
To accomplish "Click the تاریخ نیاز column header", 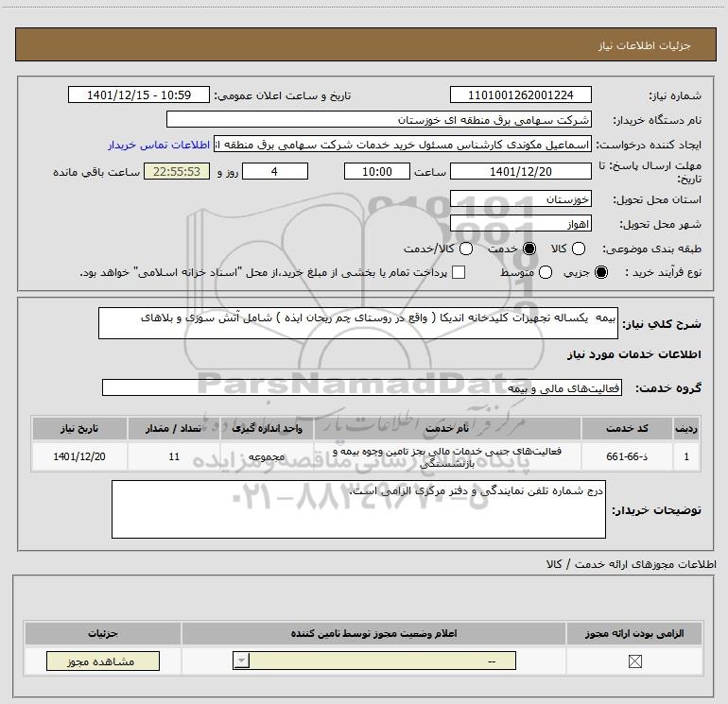I will coord(79,428).
